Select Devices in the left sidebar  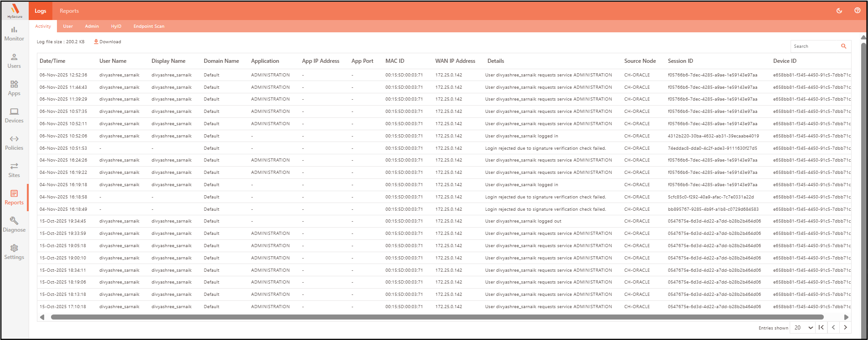(x=14, y=116)
